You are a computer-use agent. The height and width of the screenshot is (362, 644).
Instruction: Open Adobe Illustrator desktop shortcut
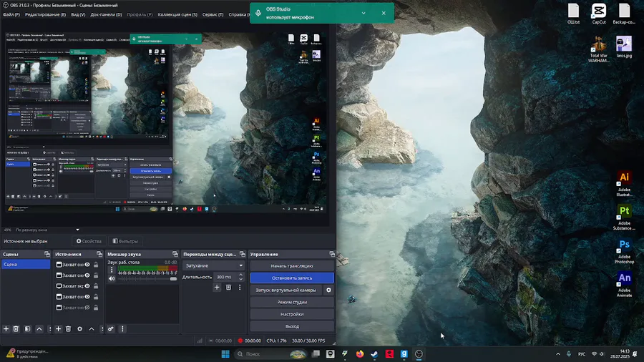click(x=624, y=183)
